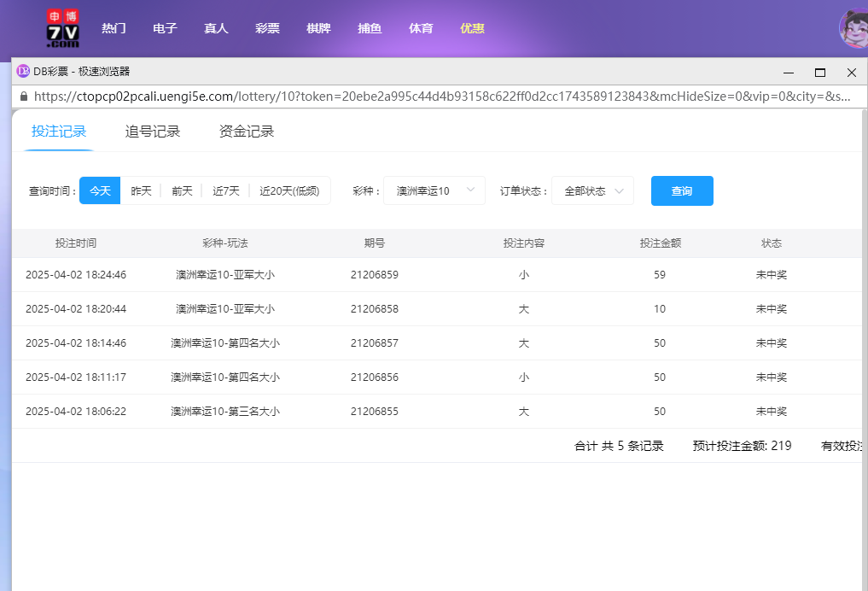The height and width of the screenshot is (591, 868).
Task: Open the 棋牌 board games section
Action: pyautogui.click(x=317, y=28)
